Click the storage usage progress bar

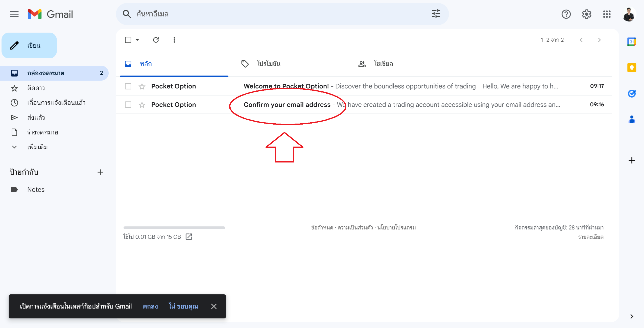(174, 228)
